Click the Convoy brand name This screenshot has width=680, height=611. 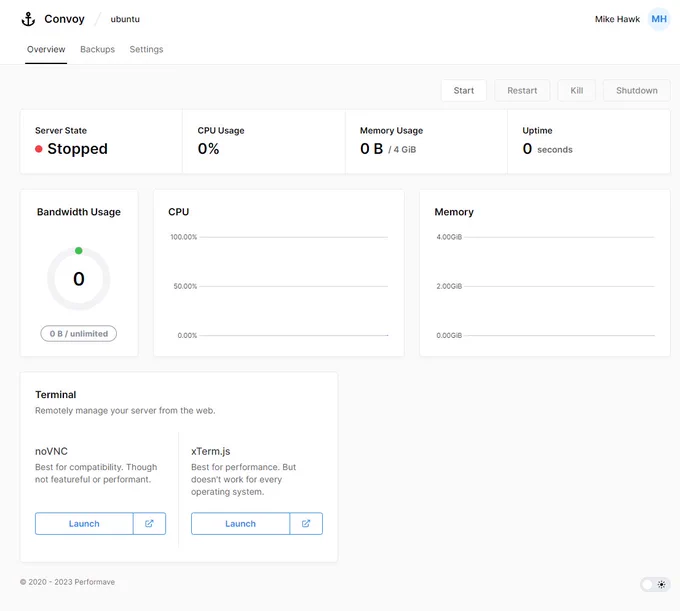coord(64,19)
